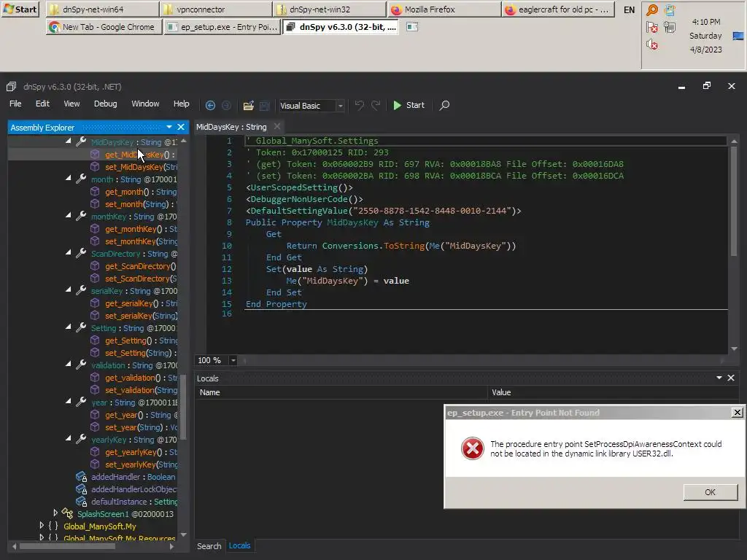The image size is (747, 560).
Task: Open the Window menu
Action: (145, 104)
